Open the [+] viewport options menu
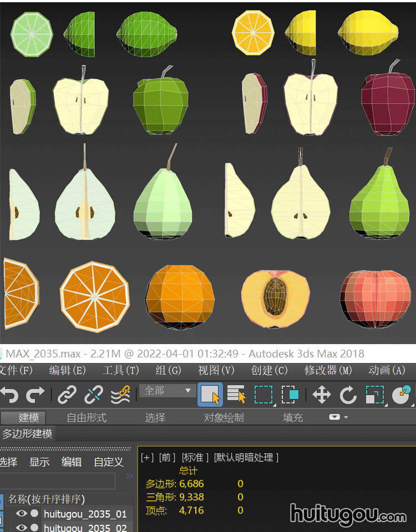Image resolution: width=416 pixels, height=532 pixels. pos(147,457)
